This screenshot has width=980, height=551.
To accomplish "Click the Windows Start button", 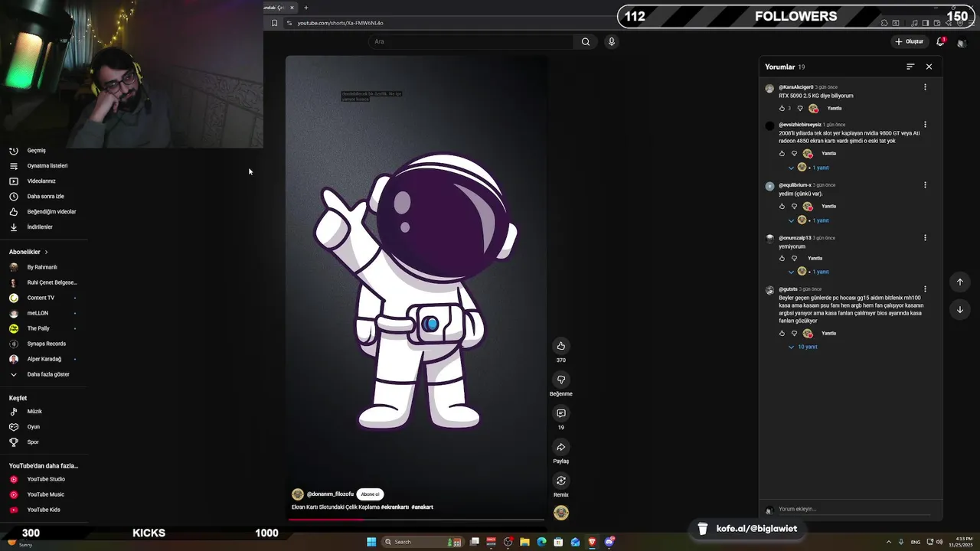I will [x=371, y=542].
